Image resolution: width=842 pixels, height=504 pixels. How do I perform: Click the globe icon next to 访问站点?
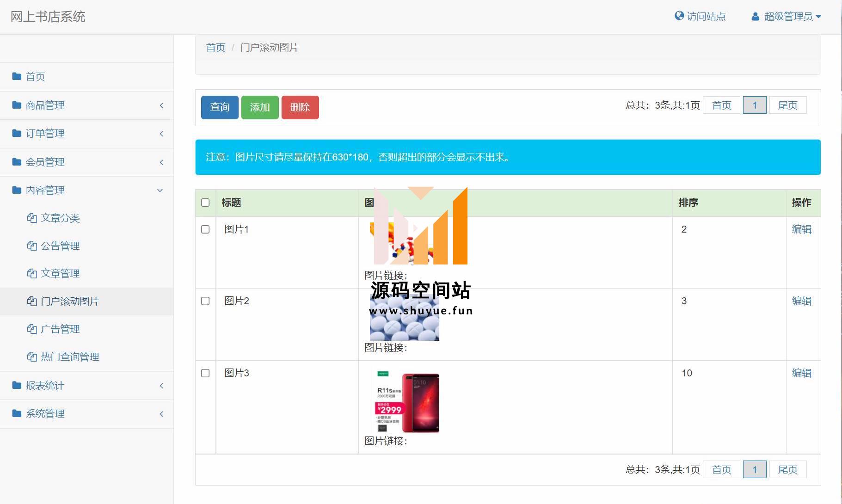coord(679,16)
